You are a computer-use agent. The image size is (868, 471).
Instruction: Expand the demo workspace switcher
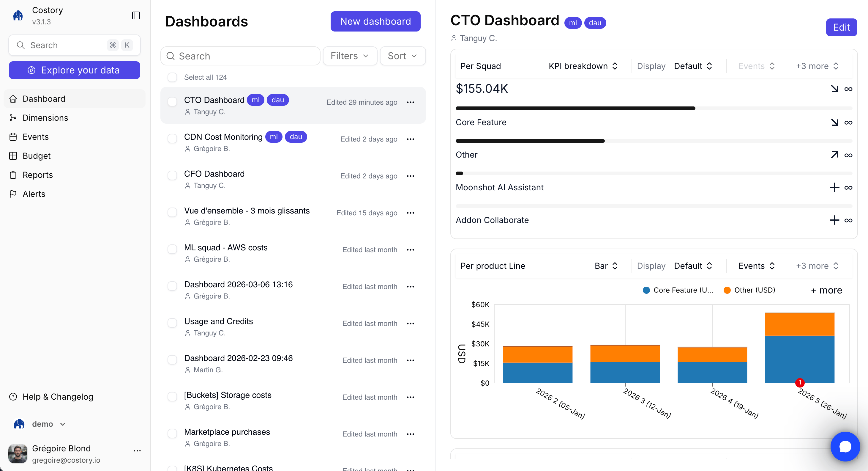click(40, 424)
